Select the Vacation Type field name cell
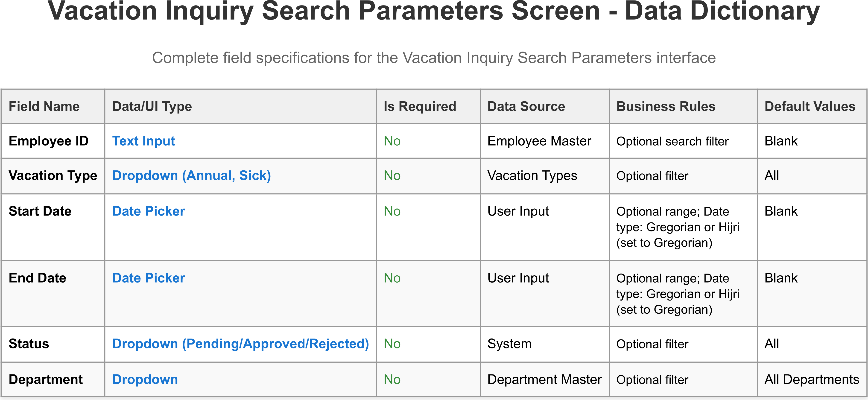Screen dimensions: 868x400 (53, 175)
